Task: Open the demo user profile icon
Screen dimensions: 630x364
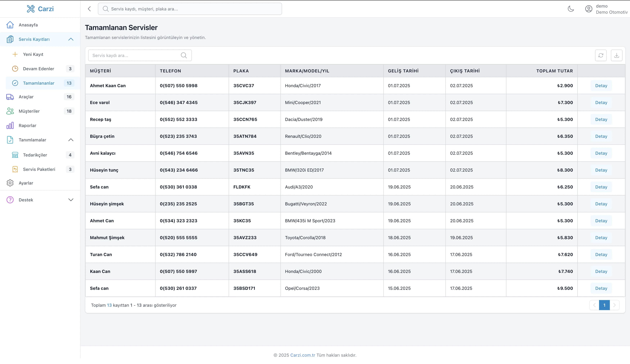Action: pyautogui.click(x=589, y=9)
